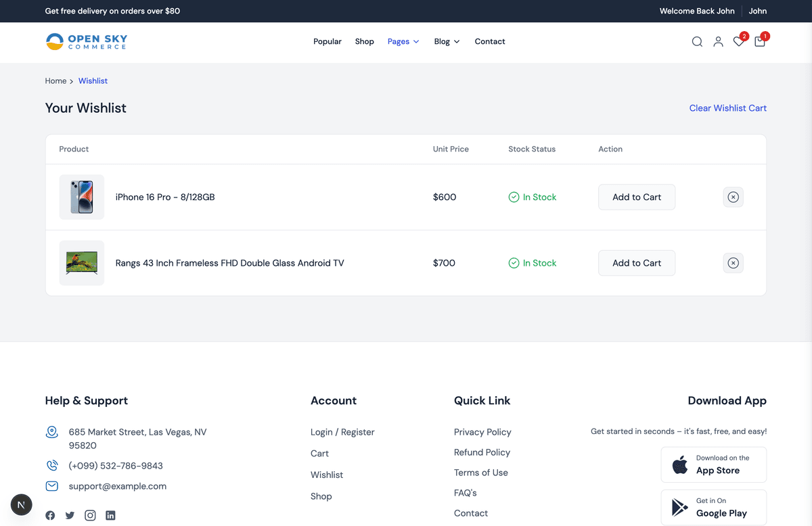Go to Shop in top navigation
The height and width of the screenshot is (526, 812).
365,42
